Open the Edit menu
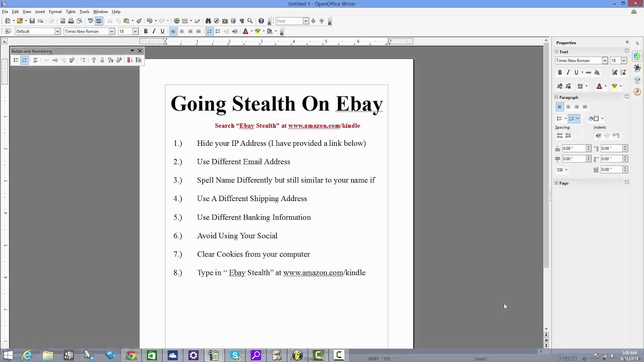Viewport: 644px width, 362px height. (16, 12)
